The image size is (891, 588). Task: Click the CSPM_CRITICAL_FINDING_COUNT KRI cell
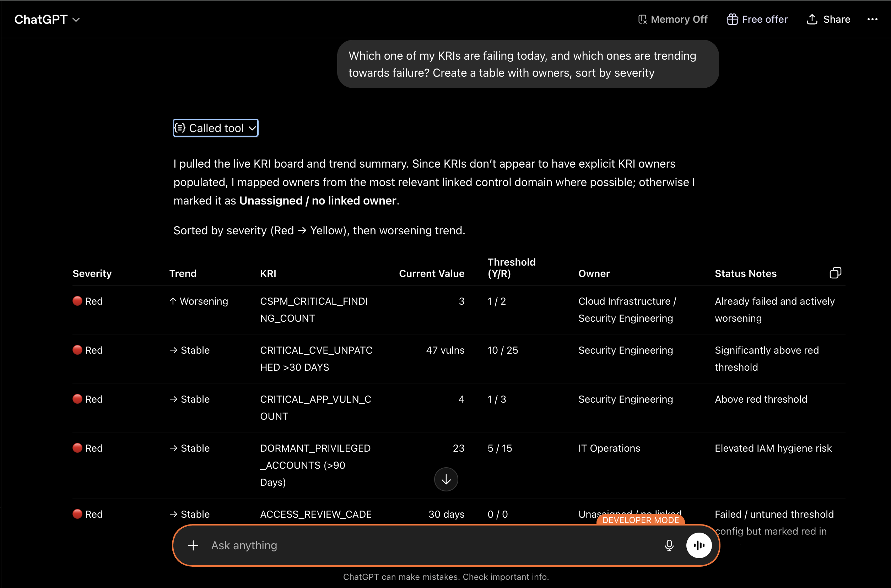click(x=314, y=310)
